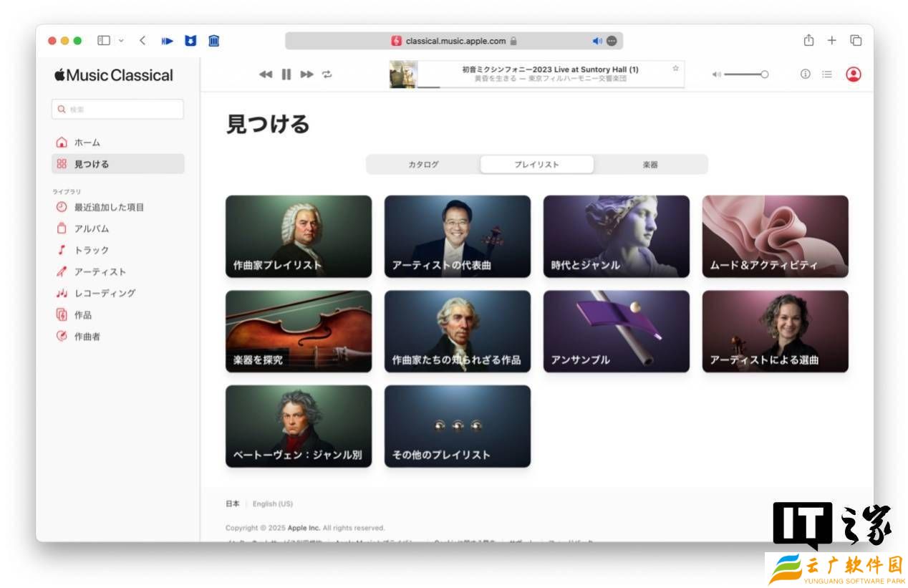Image resolution: width=908 pixels, height=588 pixels.
Task: Switch to the 楽器 tab
Action: point(650,165)
